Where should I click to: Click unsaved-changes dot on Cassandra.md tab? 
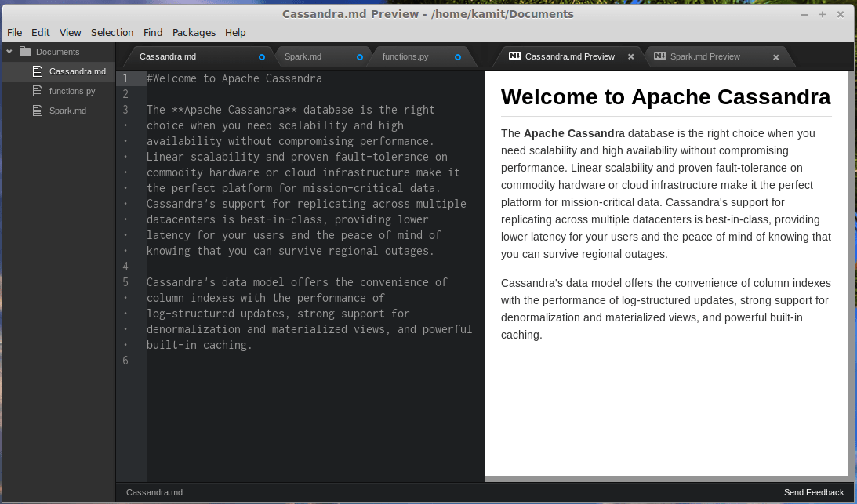coord(260,56)
